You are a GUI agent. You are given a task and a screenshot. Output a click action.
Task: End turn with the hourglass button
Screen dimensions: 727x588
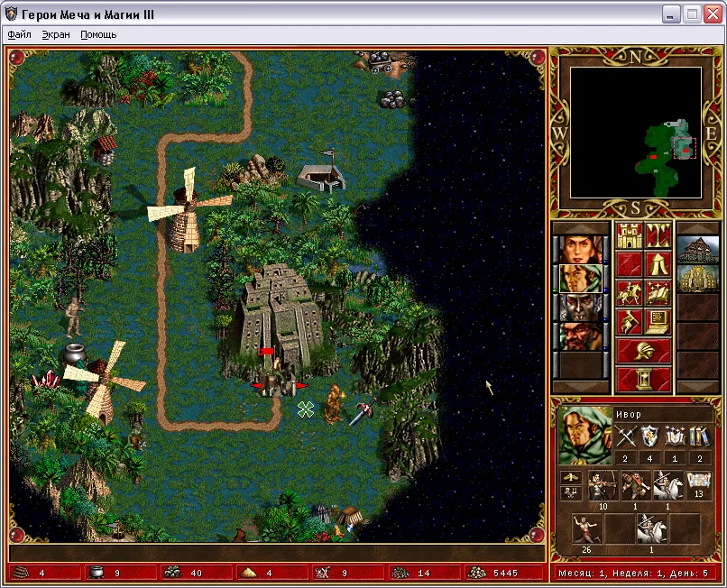643,380
